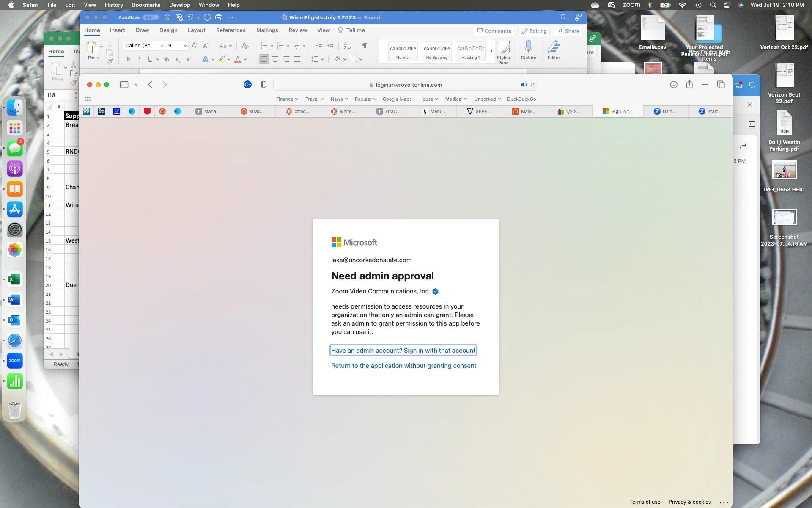Click Safari's tab overview icon
The image size is (812, 508).
tap(721, 85)
